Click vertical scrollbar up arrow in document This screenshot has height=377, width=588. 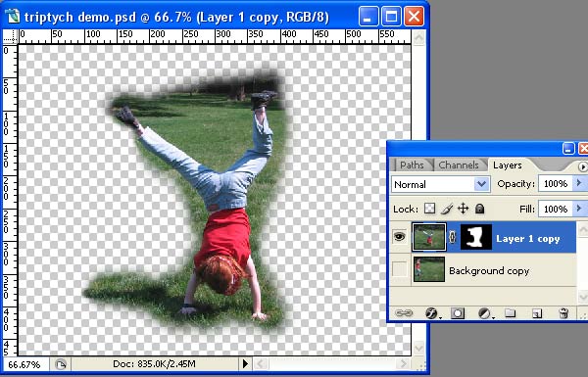[x=418, y=37]
